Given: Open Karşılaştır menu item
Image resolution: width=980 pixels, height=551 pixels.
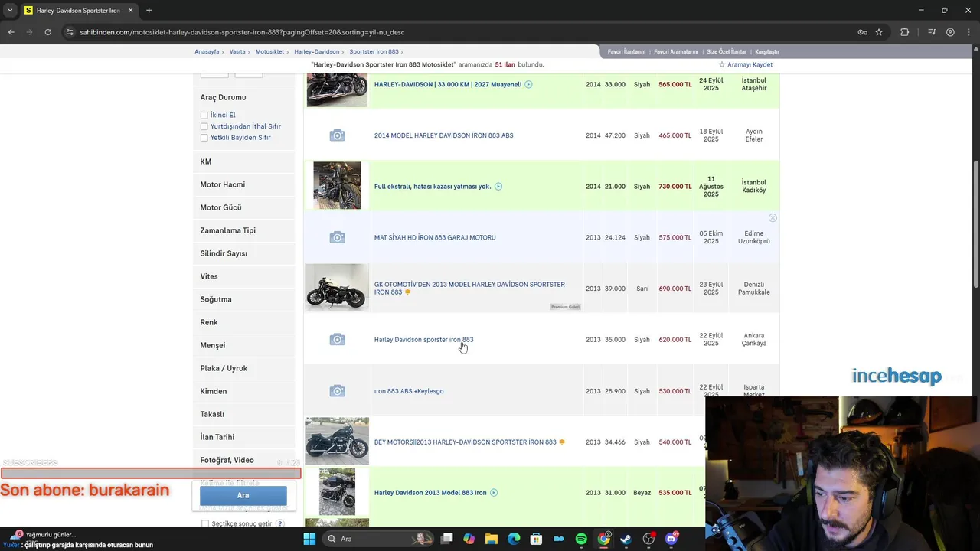Looking at the screenshot, I should point(767,52).
